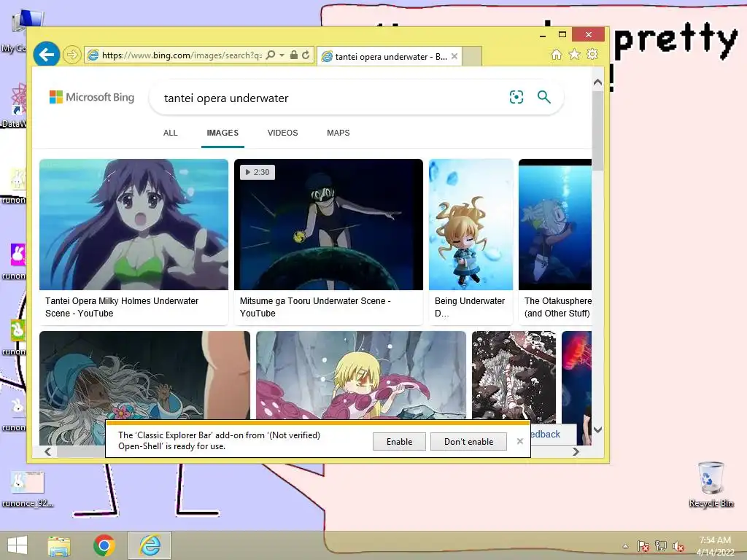Click the horizontal scrollbar right arrow
Image resolution: width=747 pixels, height=560 pixels.
576,451
